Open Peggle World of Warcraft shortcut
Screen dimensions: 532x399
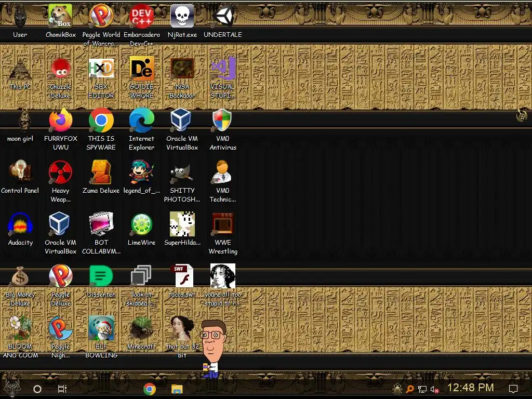[101, 16]
